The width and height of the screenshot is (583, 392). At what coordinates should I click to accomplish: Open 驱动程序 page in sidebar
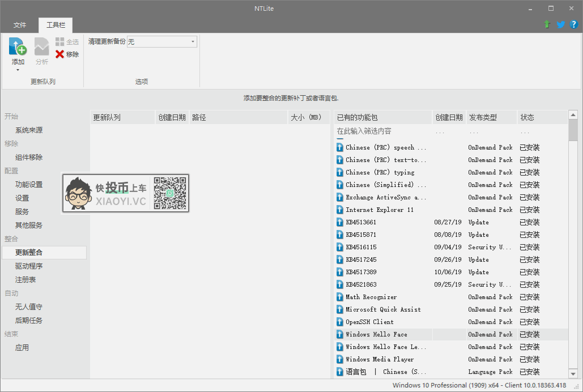[29, 266]
